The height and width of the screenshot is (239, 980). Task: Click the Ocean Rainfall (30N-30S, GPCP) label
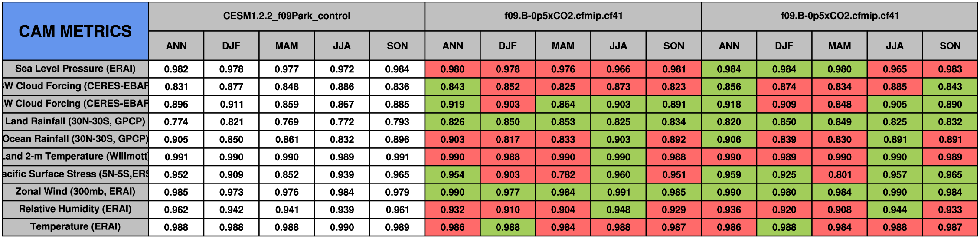[75, 139]
